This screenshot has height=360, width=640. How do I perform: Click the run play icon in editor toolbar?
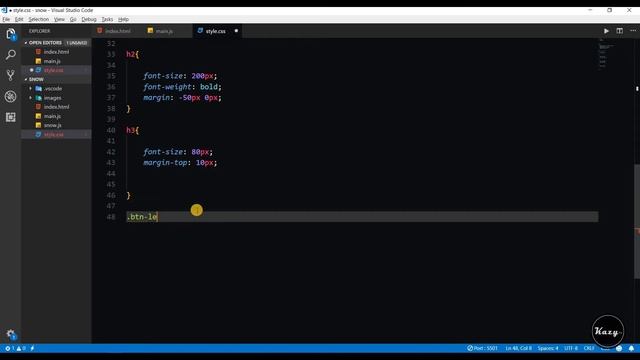pyautogui.click(x=606, y=31)
